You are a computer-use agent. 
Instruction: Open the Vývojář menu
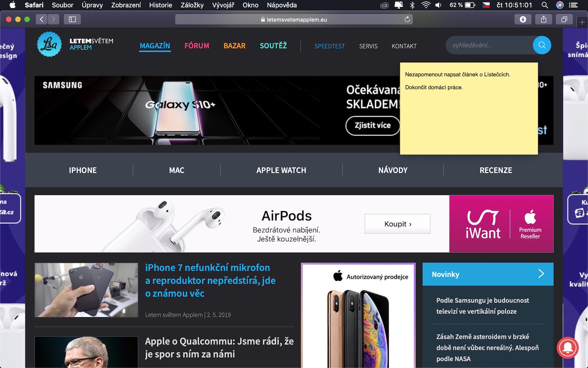[x=223, y=5]
